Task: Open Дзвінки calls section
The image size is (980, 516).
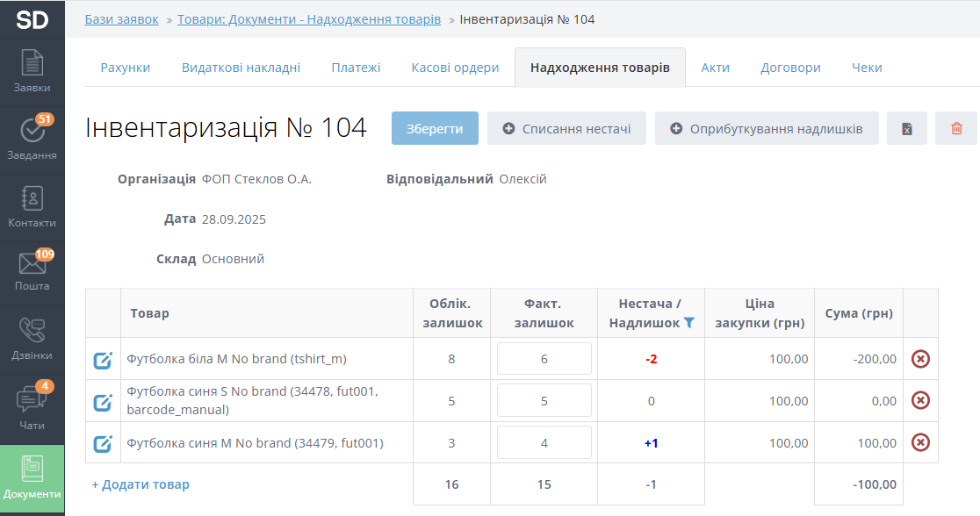Action: pos(32,340)
